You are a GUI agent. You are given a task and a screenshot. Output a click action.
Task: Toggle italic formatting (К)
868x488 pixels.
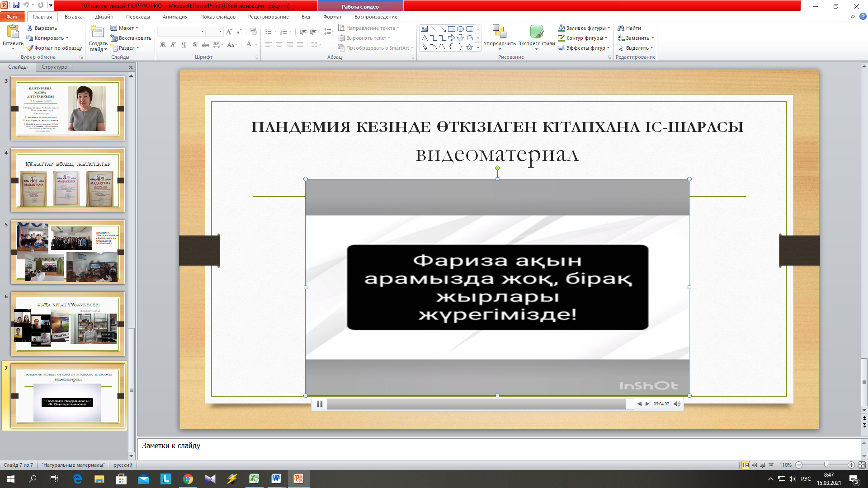coord(173,45)
